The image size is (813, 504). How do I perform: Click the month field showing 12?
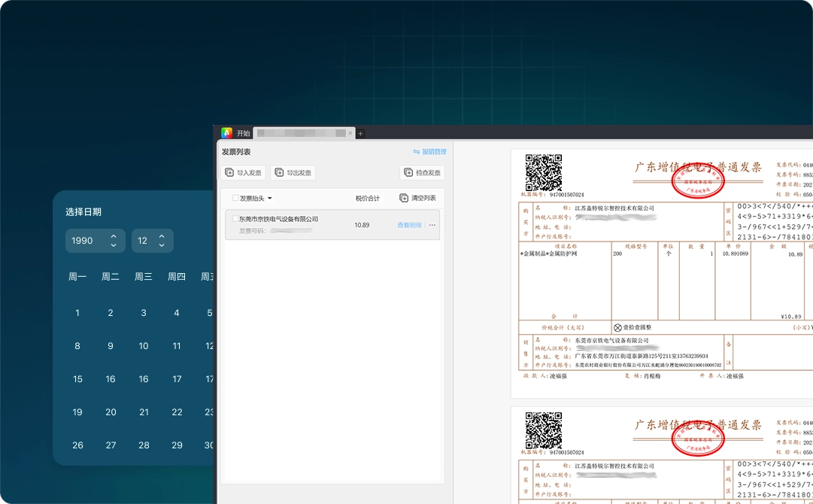[153, 241]
